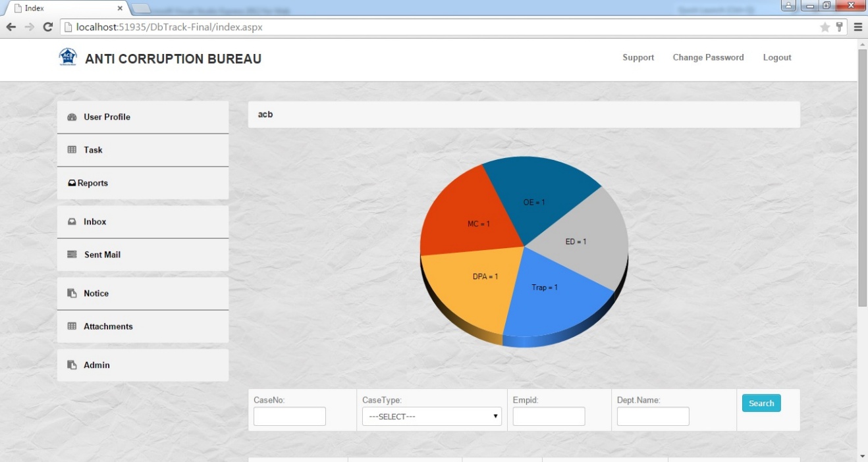This screenshot has height=462, width=868.
Task: Click the Inbox tray icon
Action: 72,222
